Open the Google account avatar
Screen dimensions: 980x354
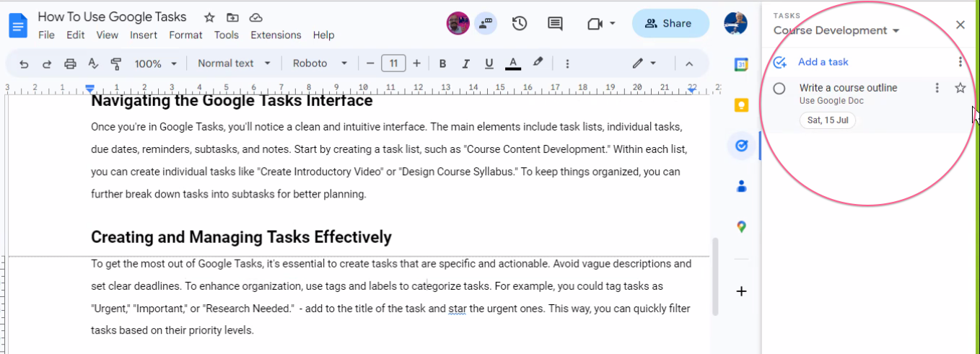(735, 23)
